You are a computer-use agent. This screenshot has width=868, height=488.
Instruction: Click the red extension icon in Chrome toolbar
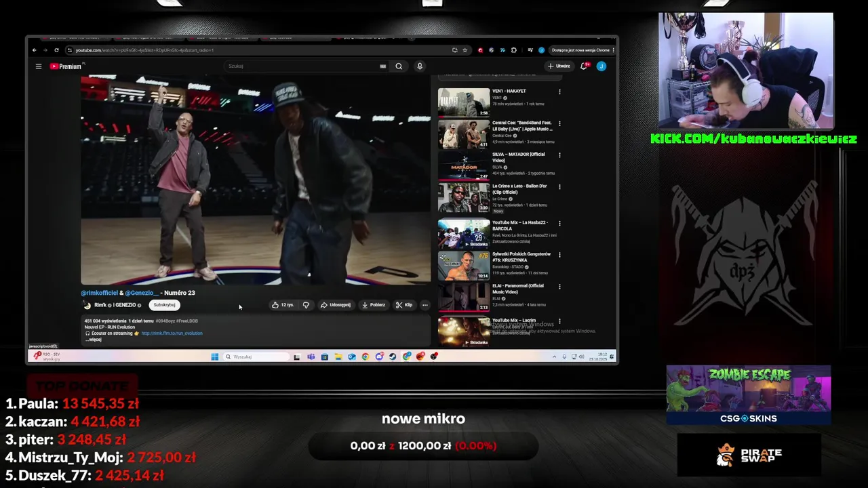[x=480, y=50]
